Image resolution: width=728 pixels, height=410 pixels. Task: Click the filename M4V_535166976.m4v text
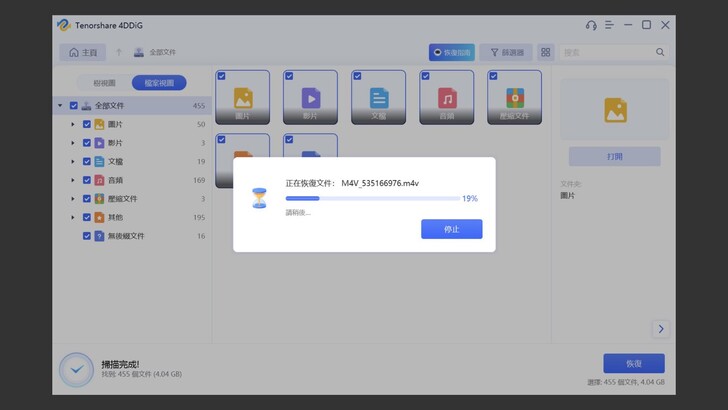pos(380,183)
